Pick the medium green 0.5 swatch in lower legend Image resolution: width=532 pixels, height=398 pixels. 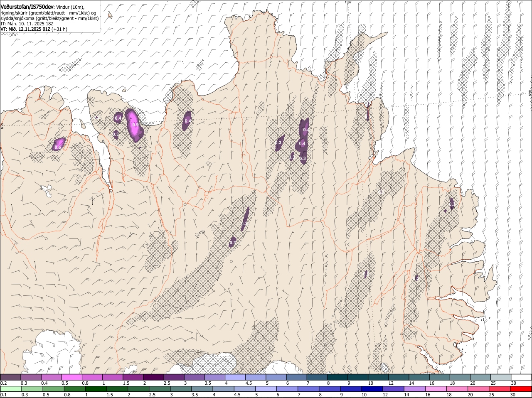click(53, 389)
